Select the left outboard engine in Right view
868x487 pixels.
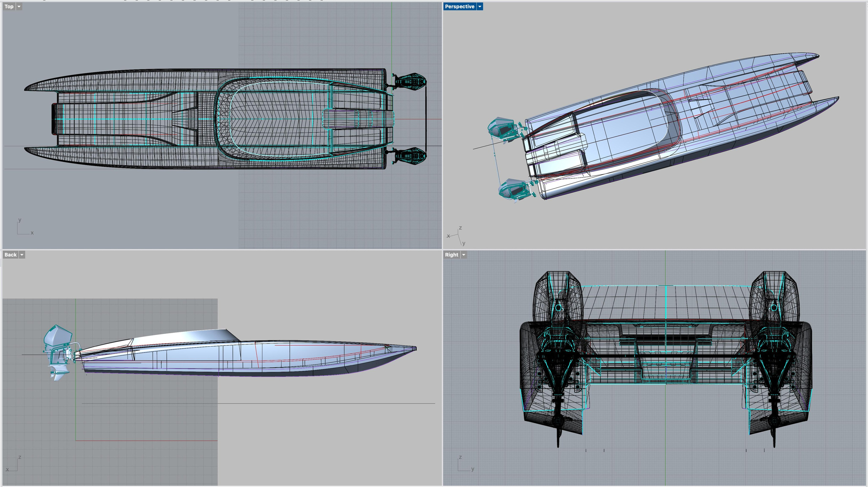click(x=558, y=356)
